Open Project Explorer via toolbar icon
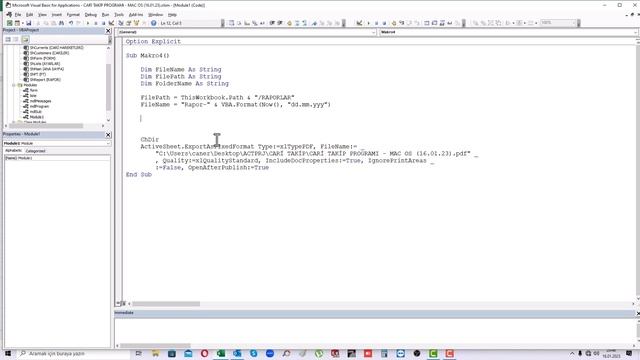This screenshot has height=360, width=640. coord(121,23)
